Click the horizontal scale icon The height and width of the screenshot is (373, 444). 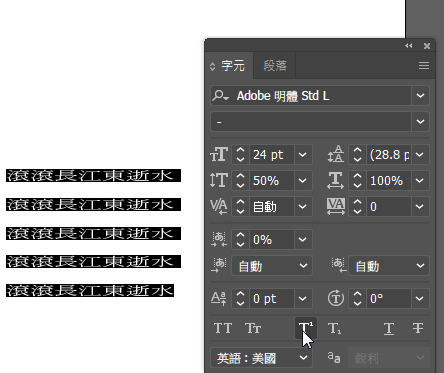(x=336, y=180)
